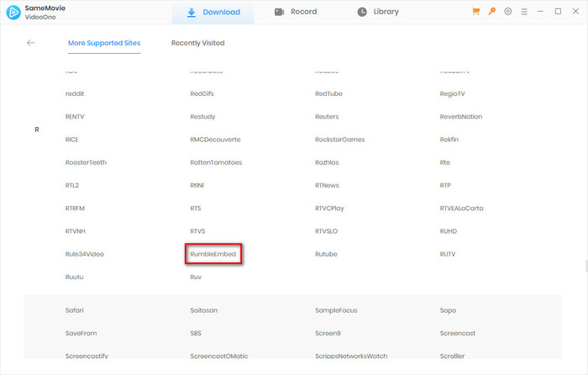
Task: Choose the Reuters site
Action: tap(327, 117)
